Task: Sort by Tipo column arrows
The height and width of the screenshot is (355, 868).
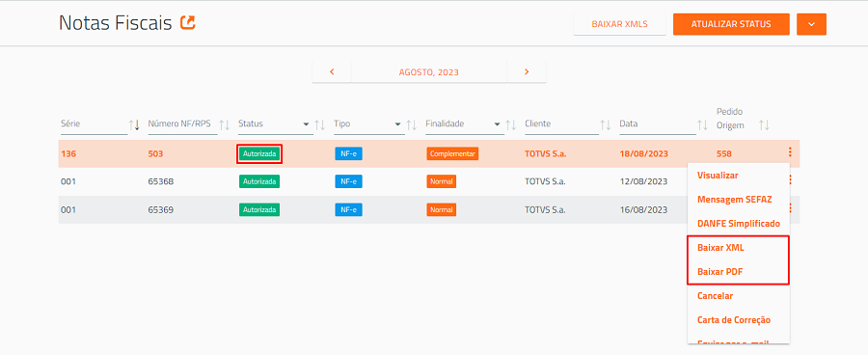Action: (411, 125)
